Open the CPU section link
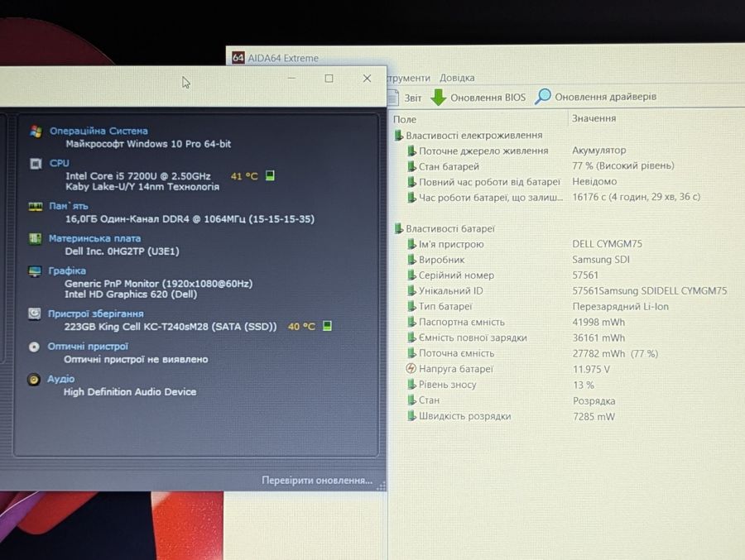The image size is (745, 560). pyautogui.click(x=59, y=164)
